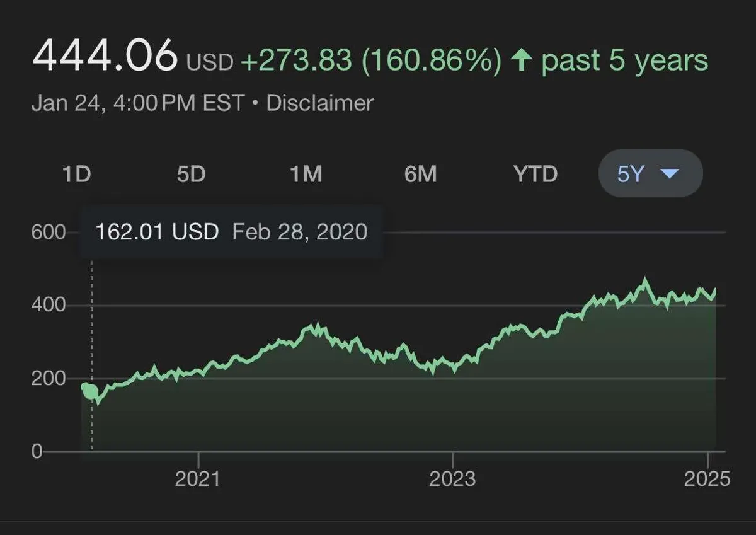Click the +273.83 (160.86%) change text
Image resolution: width=756 pixels, height=535 pixels.
pos(371,61)
